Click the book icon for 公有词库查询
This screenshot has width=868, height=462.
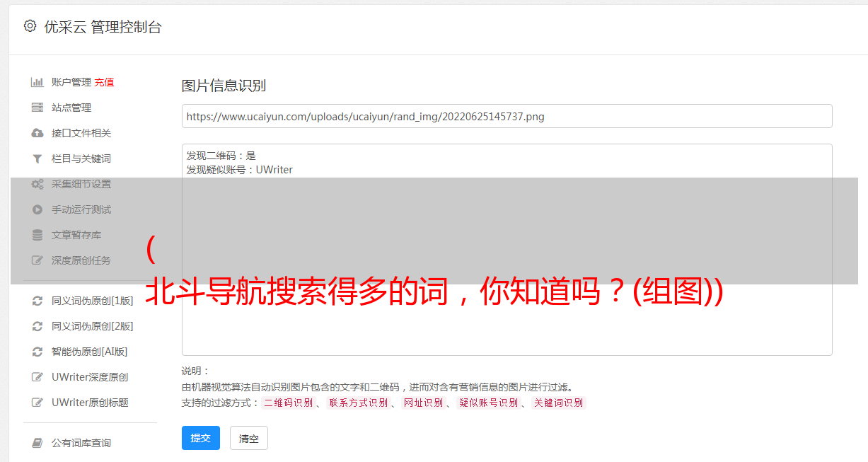[37, 443]
